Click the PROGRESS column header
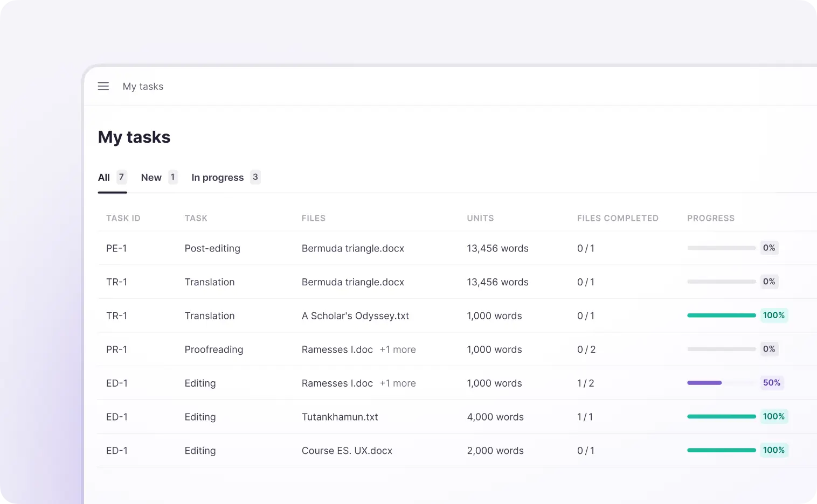 711,218
